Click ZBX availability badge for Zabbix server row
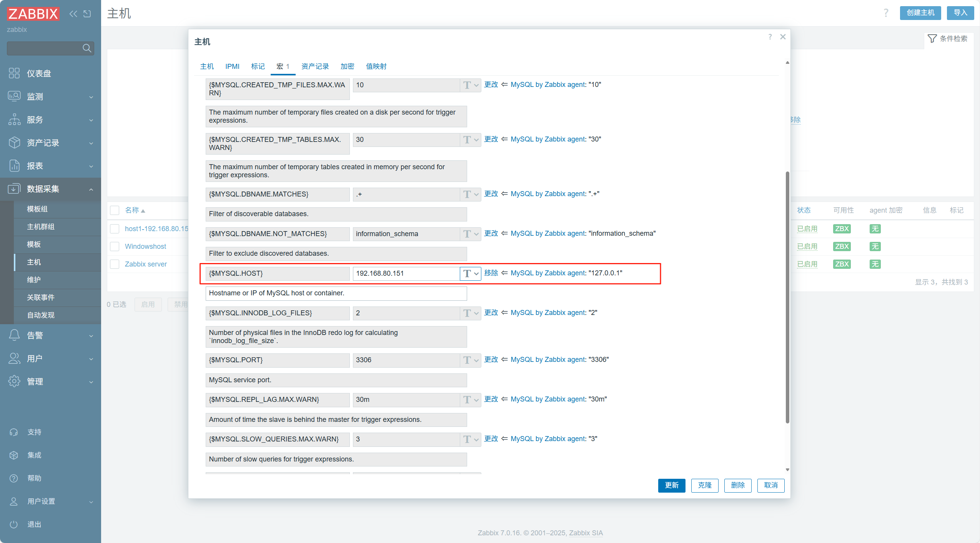 click(842, 264)
